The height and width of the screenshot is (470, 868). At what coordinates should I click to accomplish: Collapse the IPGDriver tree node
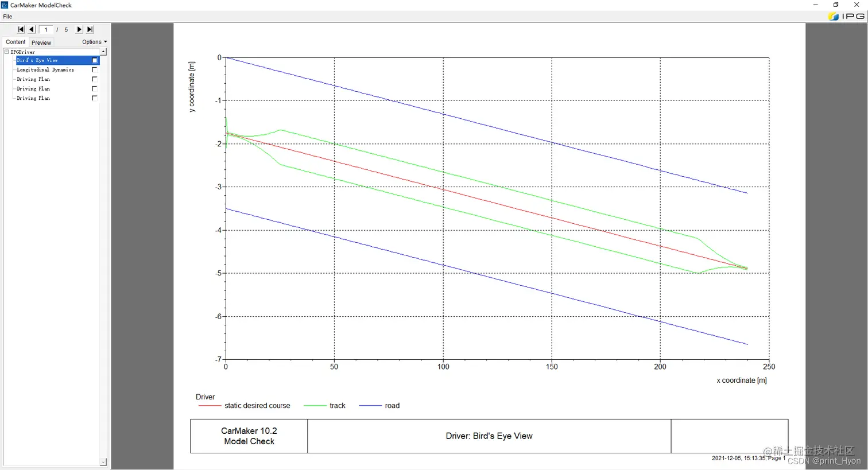point(7,52)
